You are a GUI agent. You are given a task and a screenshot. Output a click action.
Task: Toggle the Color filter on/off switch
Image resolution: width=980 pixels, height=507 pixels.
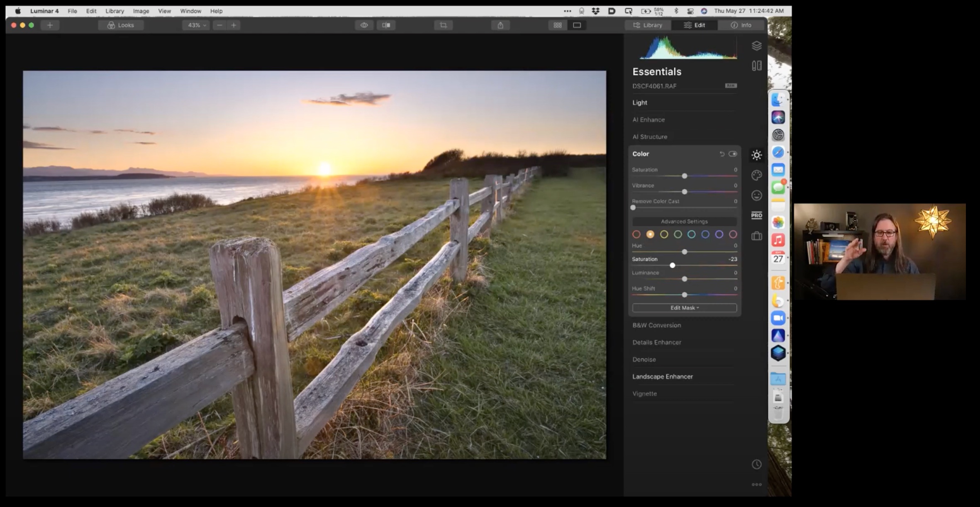[x=733, y=154]
